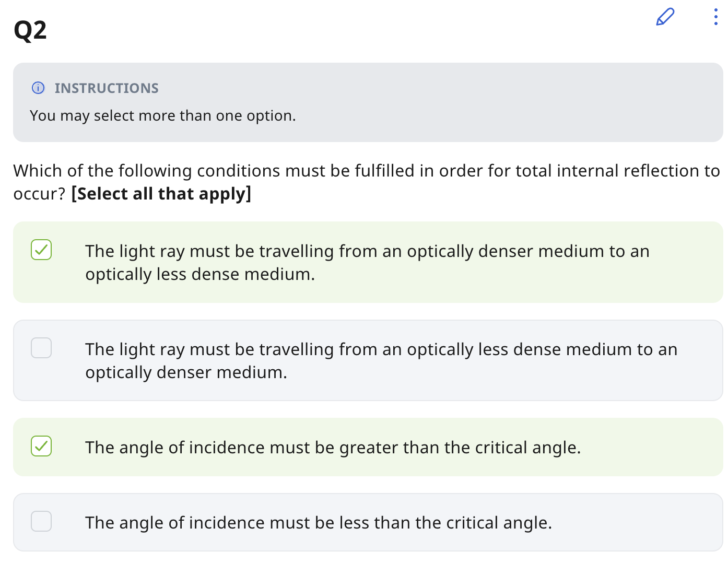Image resolution: width=728 pixels, height=563 pixels.
Task: Click the info icon beside INSTRUCTIONS
Action: click(38, 88)
